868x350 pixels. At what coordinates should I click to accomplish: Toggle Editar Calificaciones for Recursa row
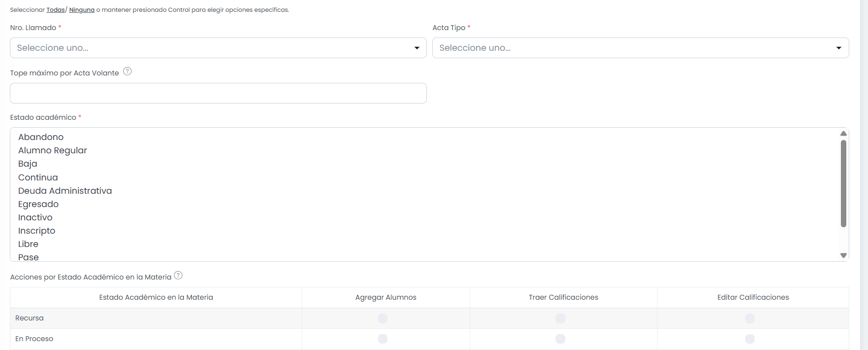(750, 318)
